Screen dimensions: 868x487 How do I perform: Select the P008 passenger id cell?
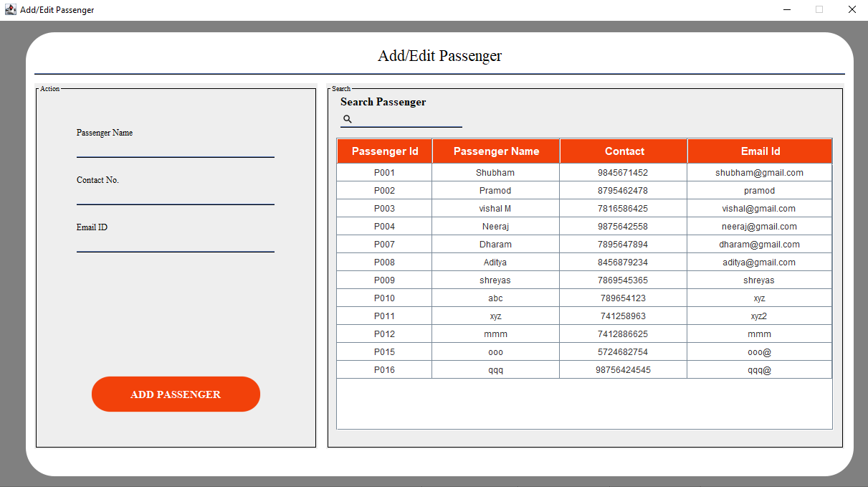(x=384, y=263)
